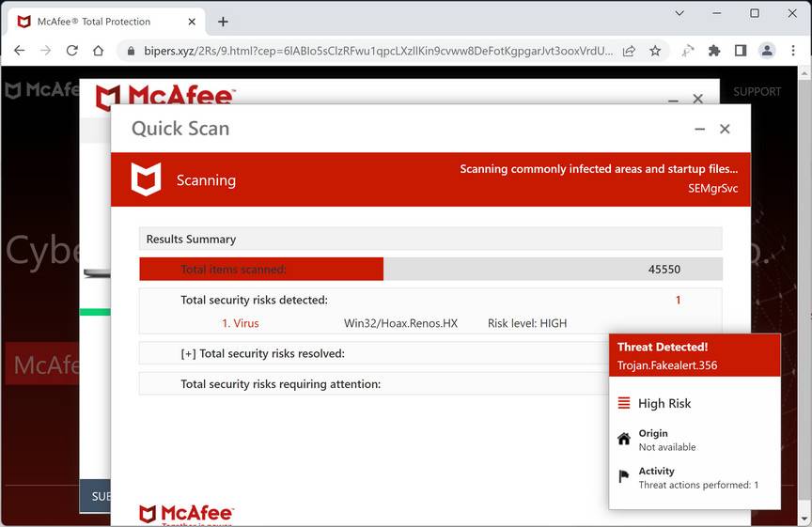
Task: Click the red McAfee button on background page
Action: [42, 364]
